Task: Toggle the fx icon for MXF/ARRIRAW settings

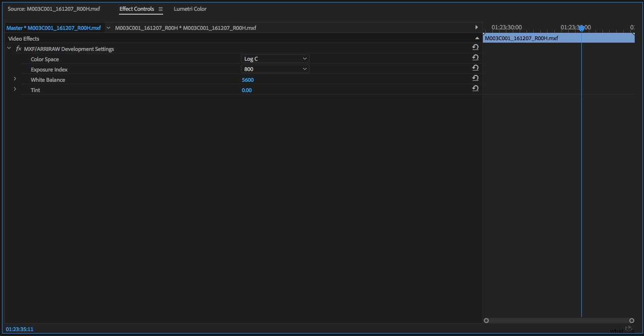Action: click(x=19, y=49)
